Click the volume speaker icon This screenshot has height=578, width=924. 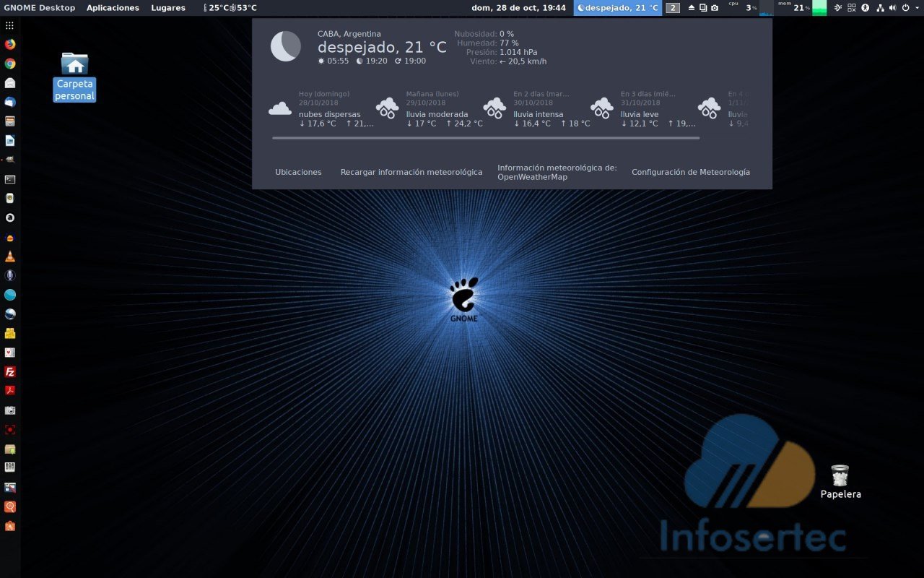click(892, 8)
